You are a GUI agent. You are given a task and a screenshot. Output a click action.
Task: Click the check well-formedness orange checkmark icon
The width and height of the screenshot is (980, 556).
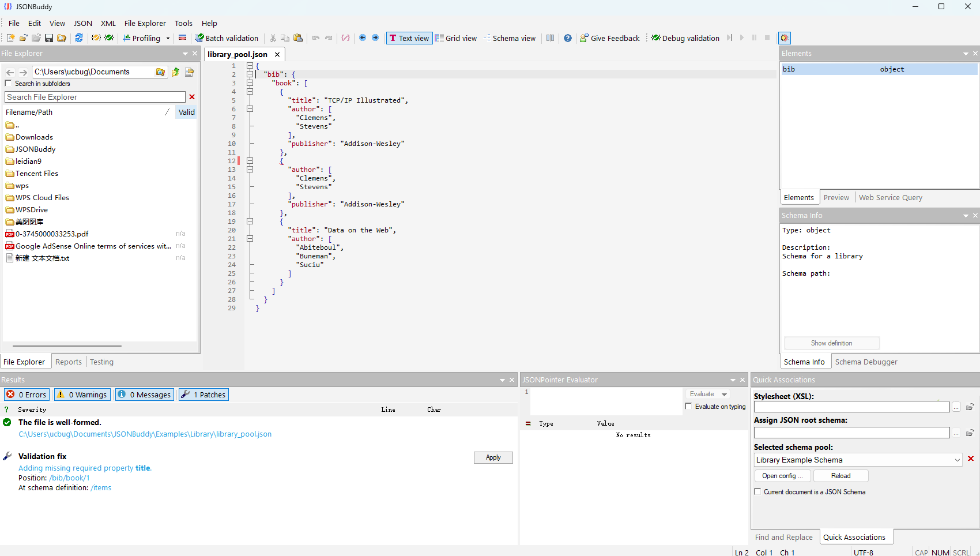pyautogui.click(x=96, y=38)
